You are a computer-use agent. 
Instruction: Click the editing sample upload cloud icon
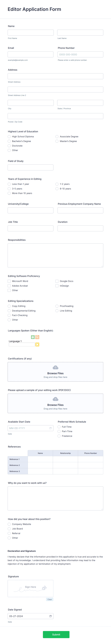click(x=55, y=399)
